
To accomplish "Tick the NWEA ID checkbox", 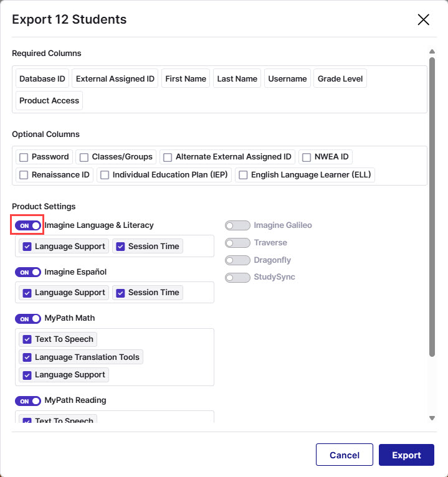I will (307, 158).
